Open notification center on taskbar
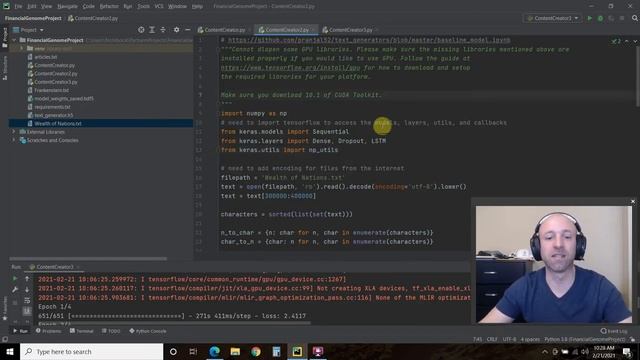This screenshot has height=360, width=640. point(627,351)
